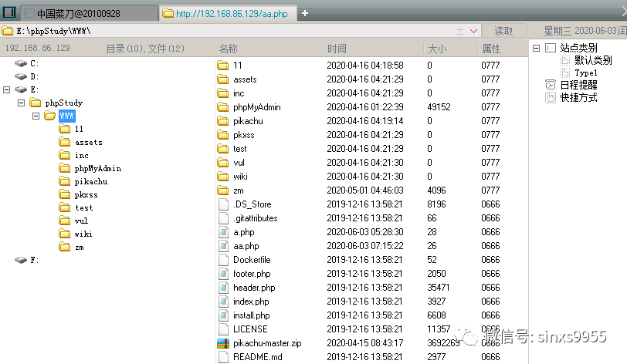Viewport: 627px width, 364px height.
Task: Click .gitattributes file icon
Action: click(x=223, y=218)
